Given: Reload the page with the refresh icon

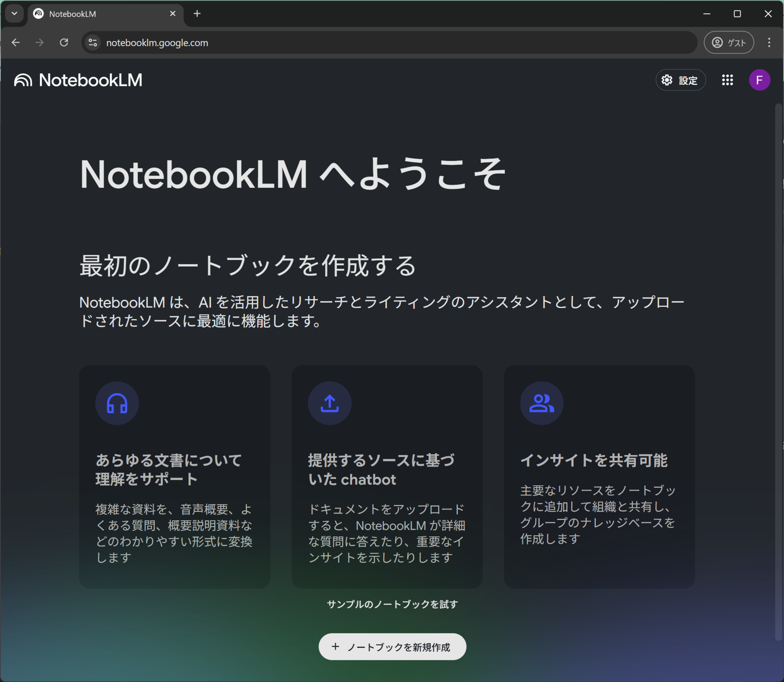Looking at the screenshot, I should (x=64, y=42).
